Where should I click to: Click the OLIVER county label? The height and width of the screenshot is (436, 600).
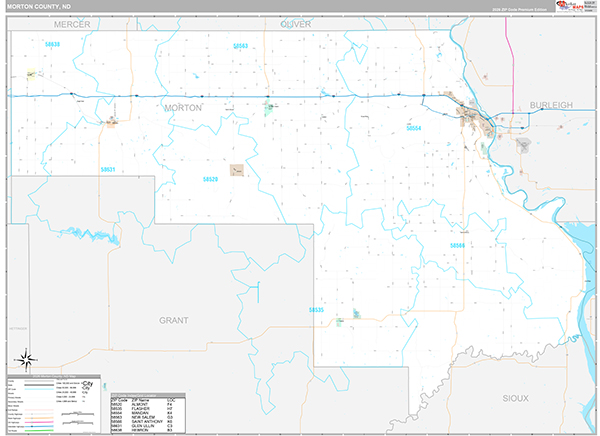tap(296, 22)
